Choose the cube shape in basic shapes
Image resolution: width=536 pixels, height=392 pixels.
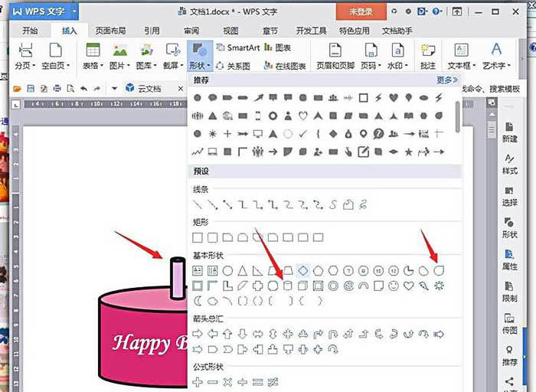point(303,286)
